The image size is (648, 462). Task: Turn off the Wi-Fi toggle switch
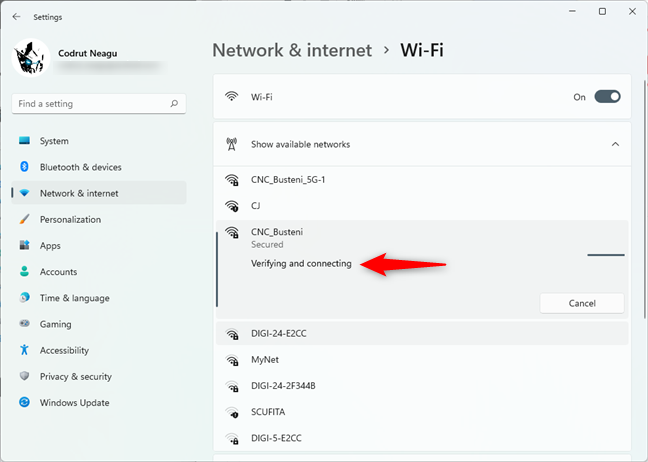tap(607, 97)
